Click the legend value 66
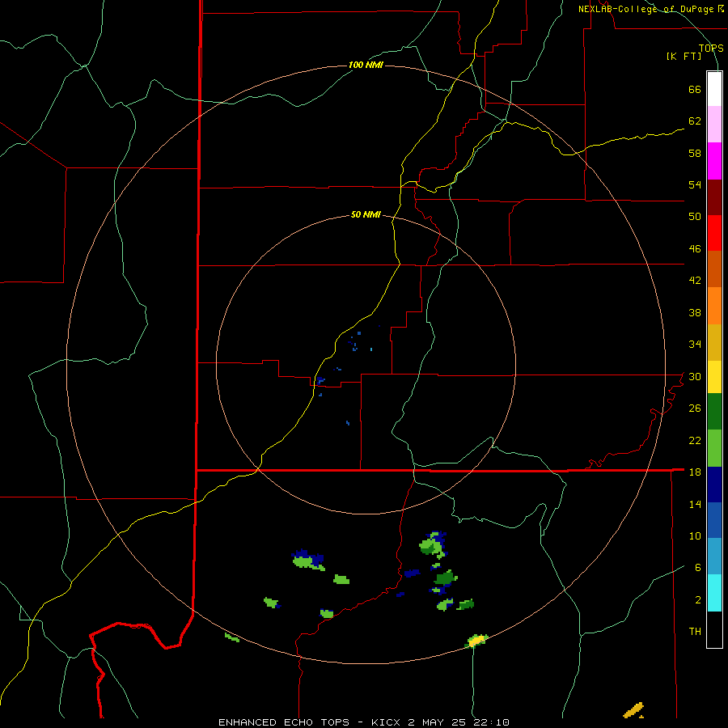 [695, 89]
